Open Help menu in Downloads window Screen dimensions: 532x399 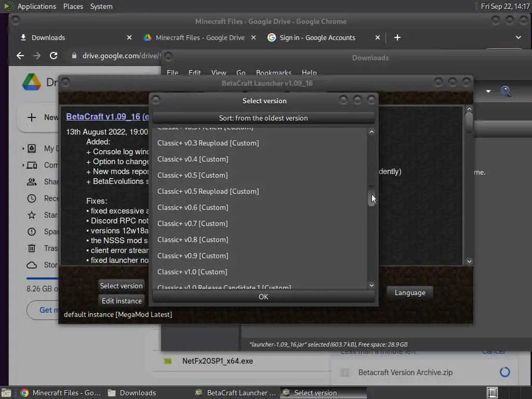309,73
